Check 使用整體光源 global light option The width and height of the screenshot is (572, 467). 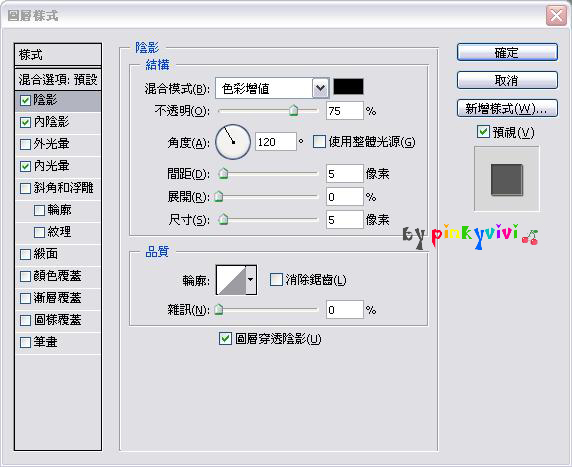[x=319, y=142]
